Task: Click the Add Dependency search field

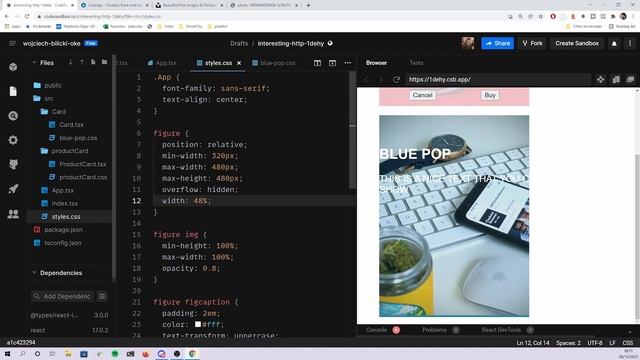Action: click(x=62, y=296)
